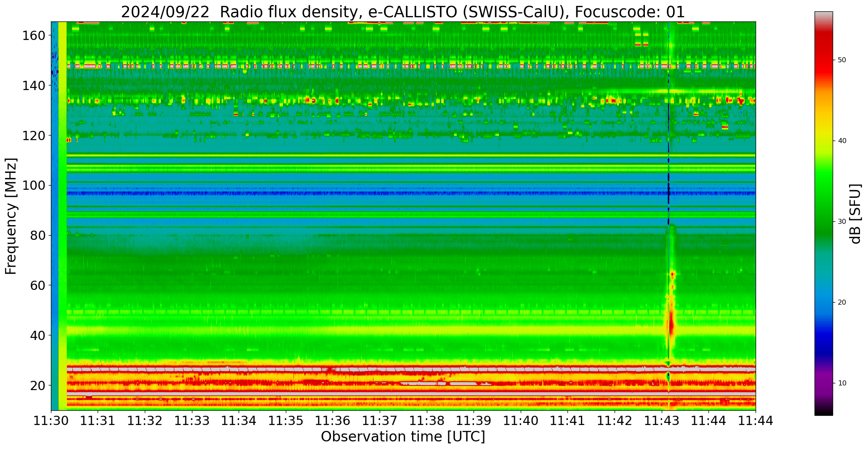Click the yellow calibration stripe at left edge
This screenshot has width=868, height=449.
(62, 215)
